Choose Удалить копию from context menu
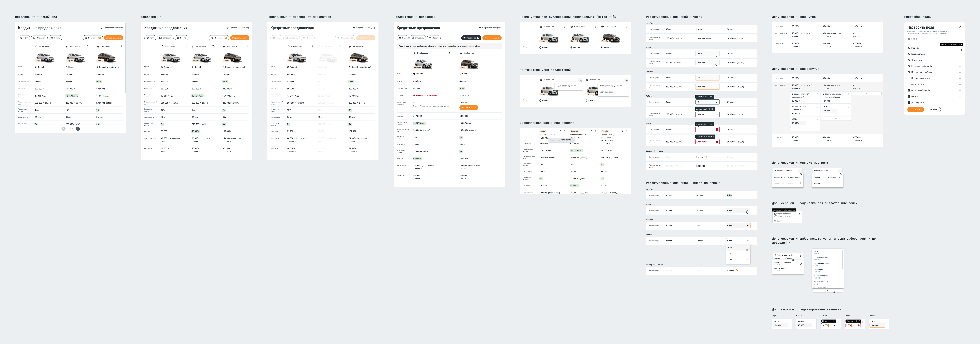 click(x=606, y=92)
